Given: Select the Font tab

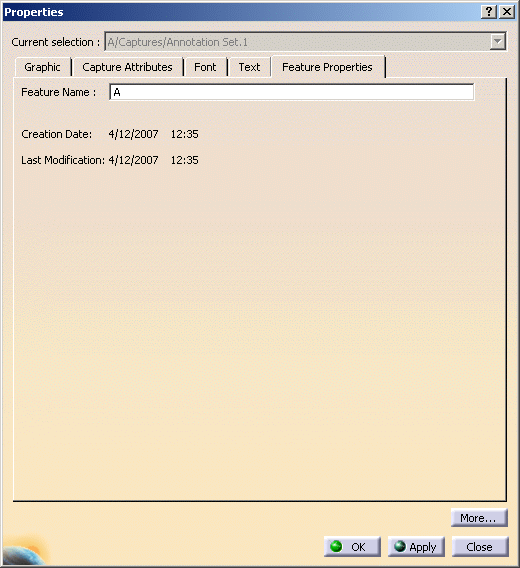Looking at the screenshot, I should point(205,67).
